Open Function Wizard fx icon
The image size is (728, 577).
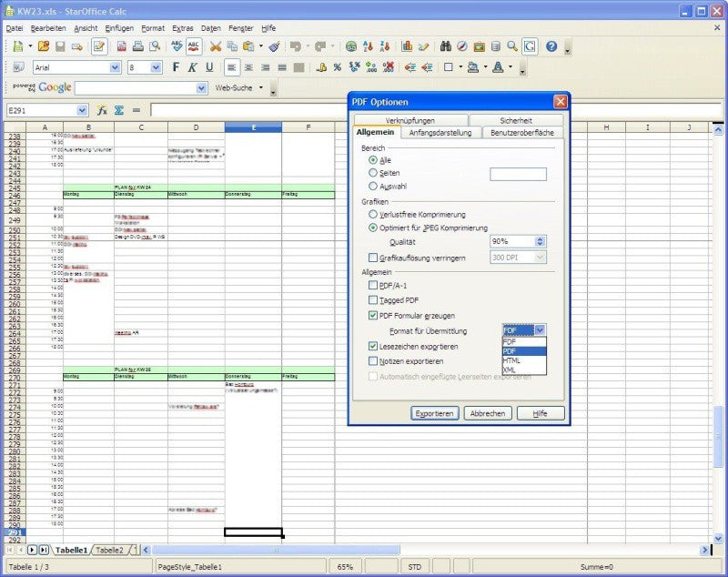click(102, 110)
